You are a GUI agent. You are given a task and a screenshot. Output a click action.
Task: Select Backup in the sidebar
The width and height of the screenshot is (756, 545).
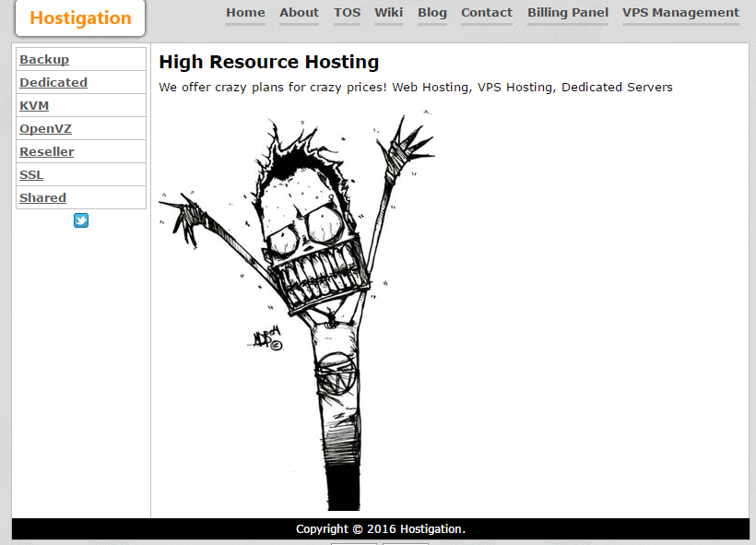pos(44,60)
